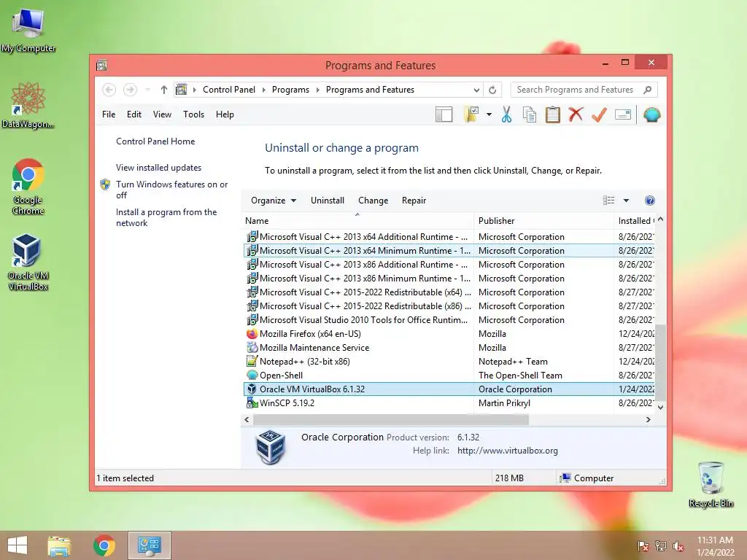Click the Uninstall button

pos(328,201)
